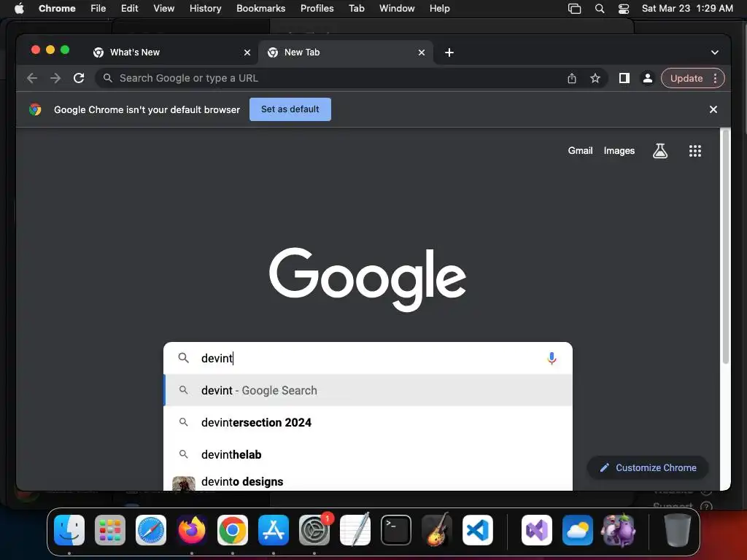Start voice search with the microphone
The width and height of the screenshot is (747, 560).
pyautogui.click(x=551, y=358)
